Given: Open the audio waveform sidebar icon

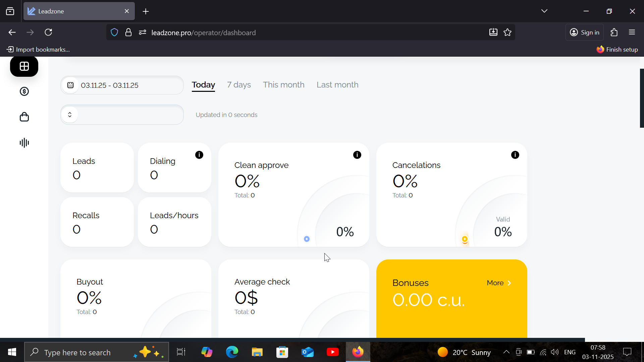Looking at the screenshot, I should click(24, 143).
